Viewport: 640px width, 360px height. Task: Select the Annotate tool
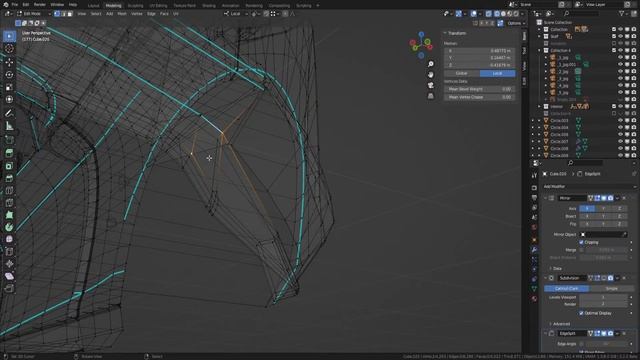coord(9,113)
